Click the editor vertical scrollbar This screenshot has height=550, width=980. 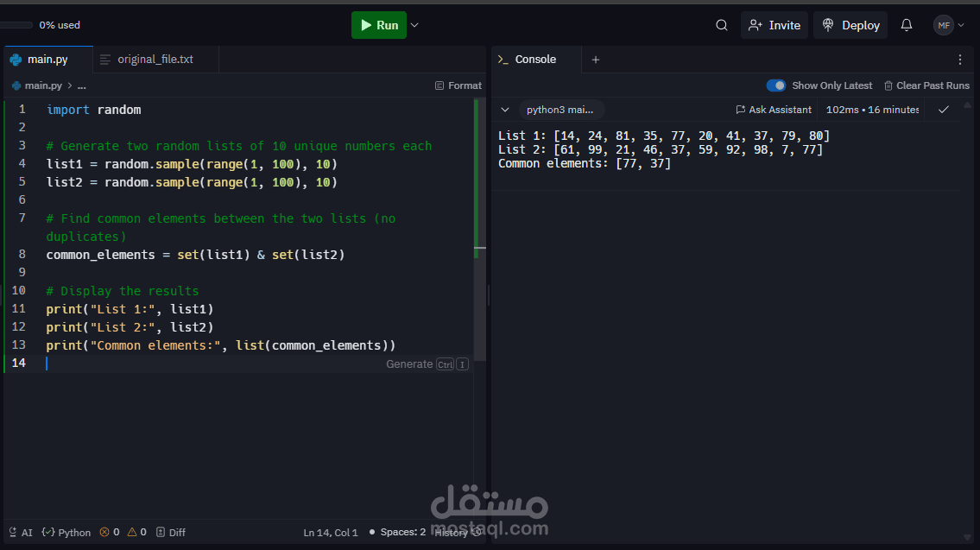[x=480, y=229]
